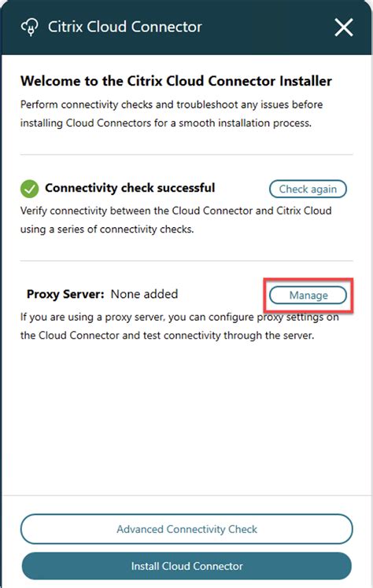Click the divider line above Proxy Server
This screenshot has height=588, width=373.
186,261
